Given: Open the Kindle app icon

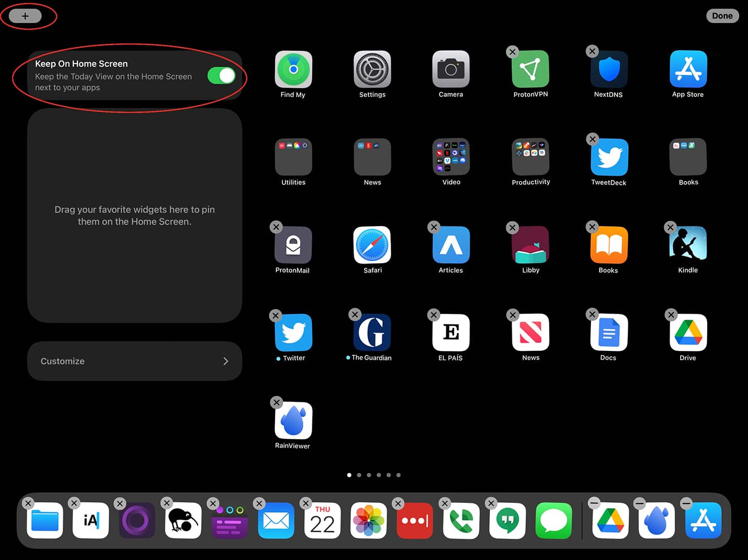Looking at the screenshot, I should (x=688, y=245).
